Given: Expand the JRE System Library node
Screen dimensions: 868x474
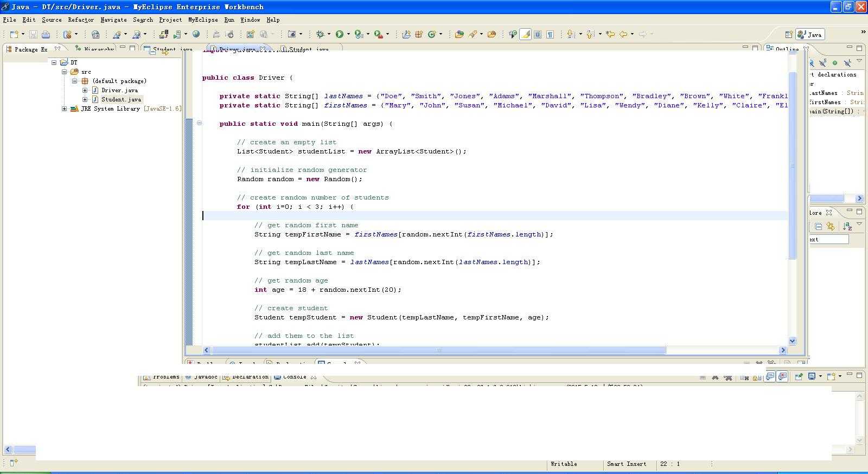Looking at the screenshot, I should pos(65,108).
